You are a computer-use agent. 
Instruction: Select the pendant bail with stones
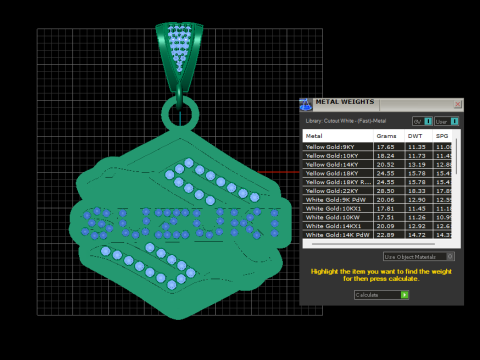tap(179, 56)
